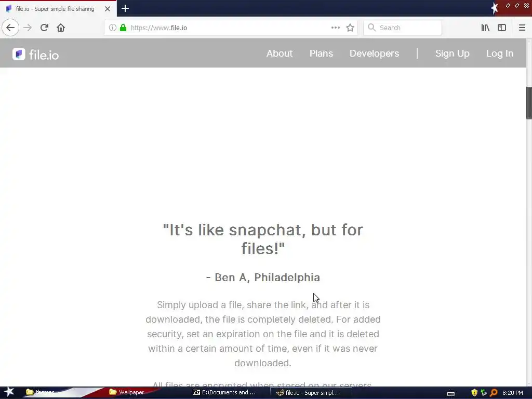Close the file.io browser tab
532x399 pixels.
click(x=108, y=9)
